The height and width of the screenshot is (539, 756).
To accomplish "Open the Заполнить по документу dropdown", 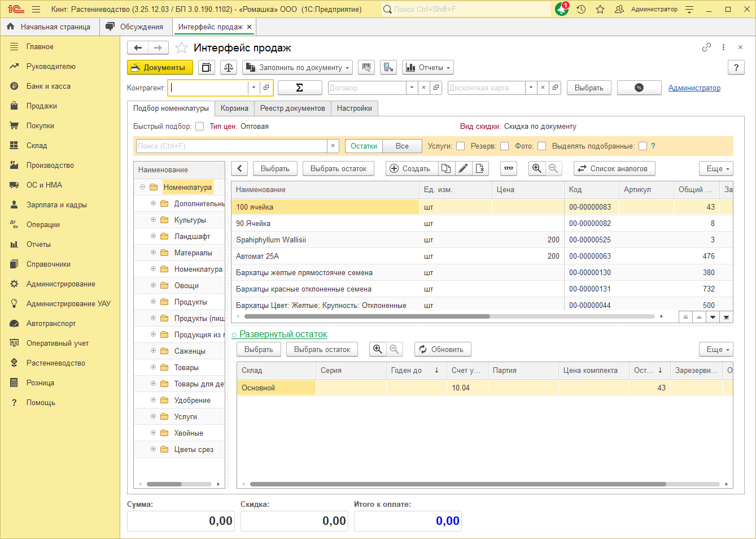I will point(298,68).
